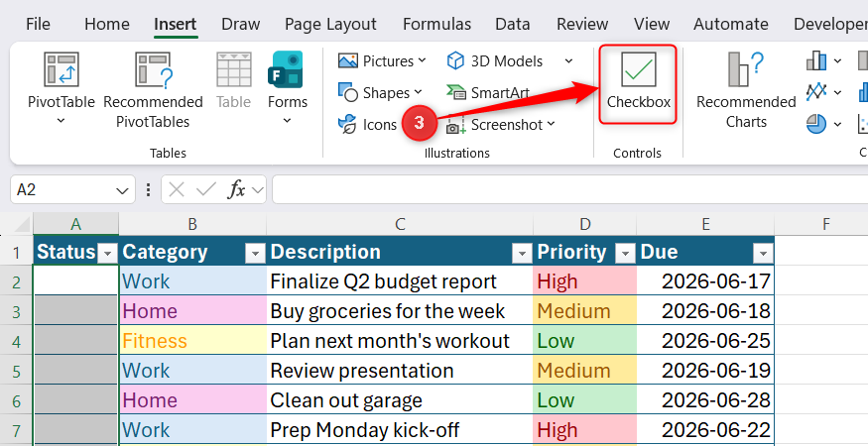
Task: Select row 4 header
Action: 16,341
